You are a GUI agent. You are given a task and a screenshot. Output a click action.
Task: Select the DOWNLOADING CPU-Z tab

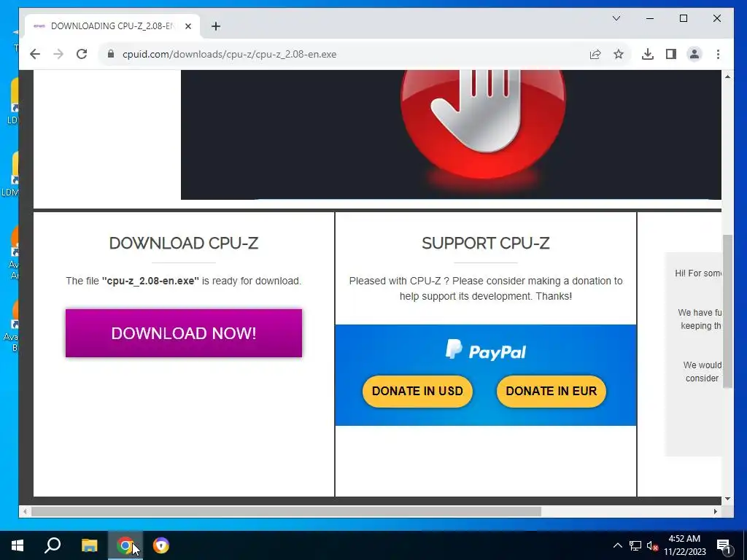pyautogui.click(x=112, y=26)
